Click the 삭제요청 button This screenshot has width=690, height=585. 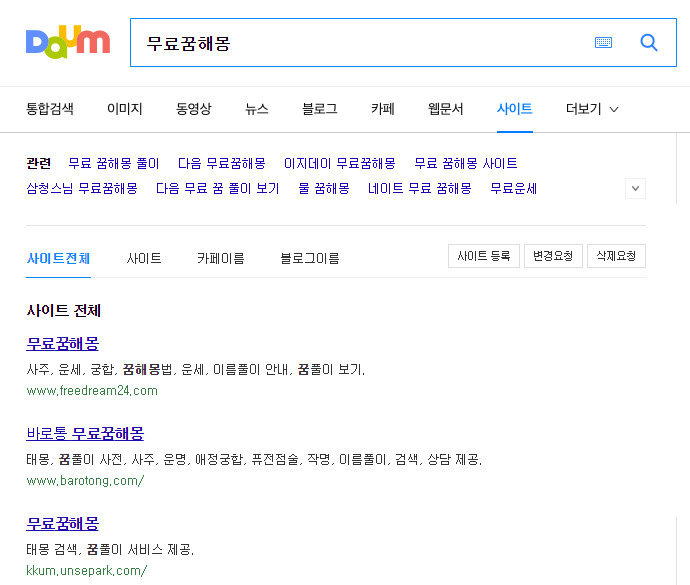coord(616,256)
